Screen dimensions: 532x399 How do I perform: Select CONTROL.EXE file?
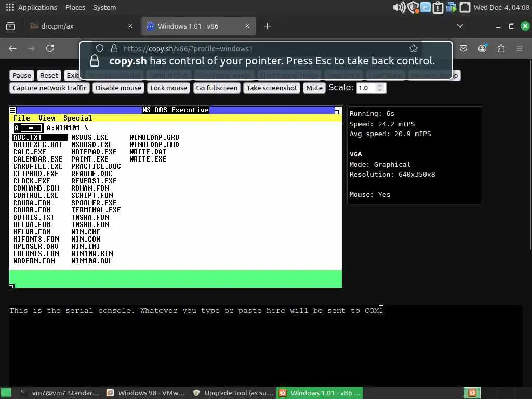36,195
